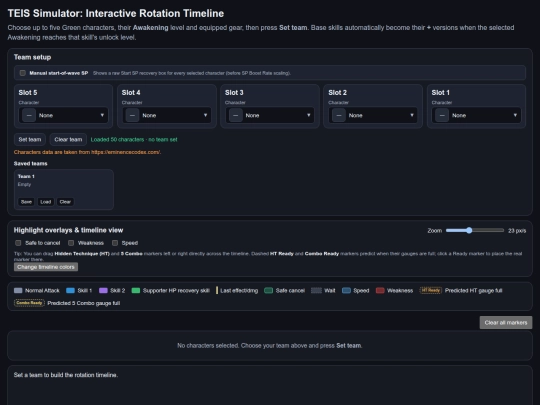Open the Slot 5 character dropdown
The image size is (540, 405).
point(63,115)
